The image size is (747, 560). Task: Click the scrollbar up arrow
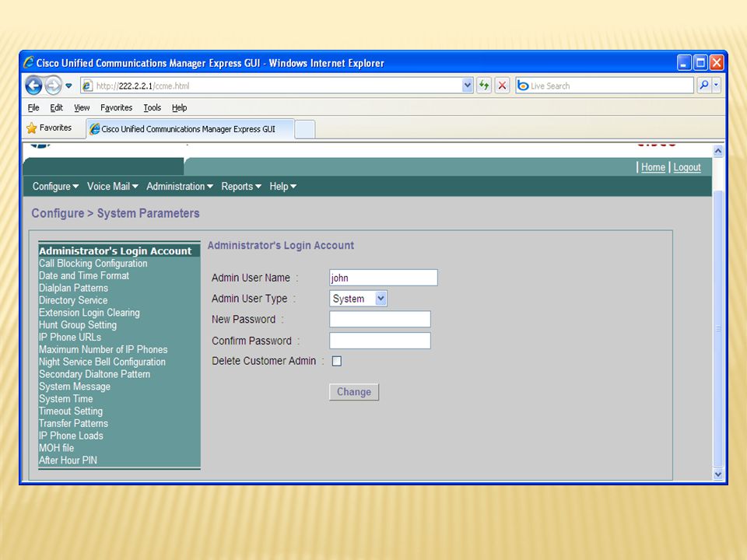click(x=718, y=152)
